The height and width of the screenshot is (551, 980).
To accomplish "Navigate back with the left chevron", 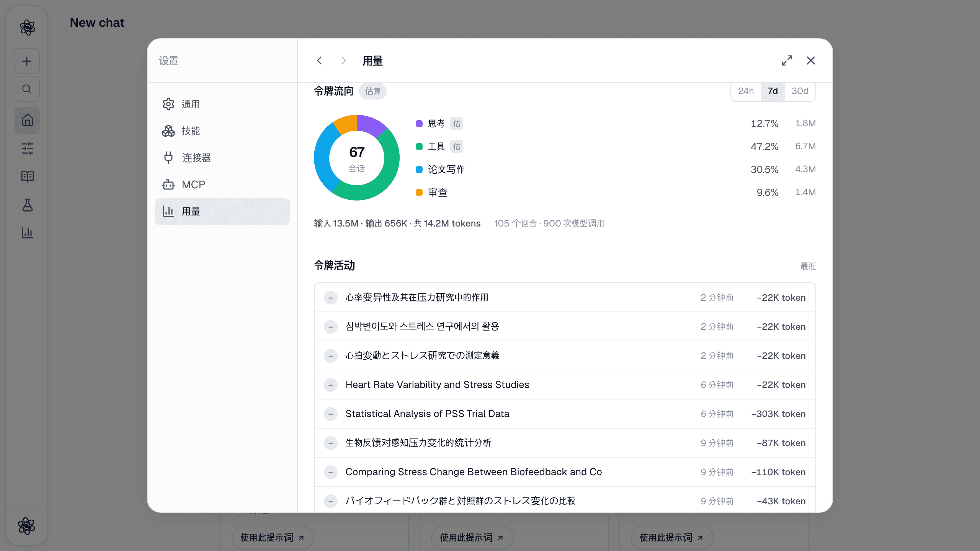I will tap(320, 60).
